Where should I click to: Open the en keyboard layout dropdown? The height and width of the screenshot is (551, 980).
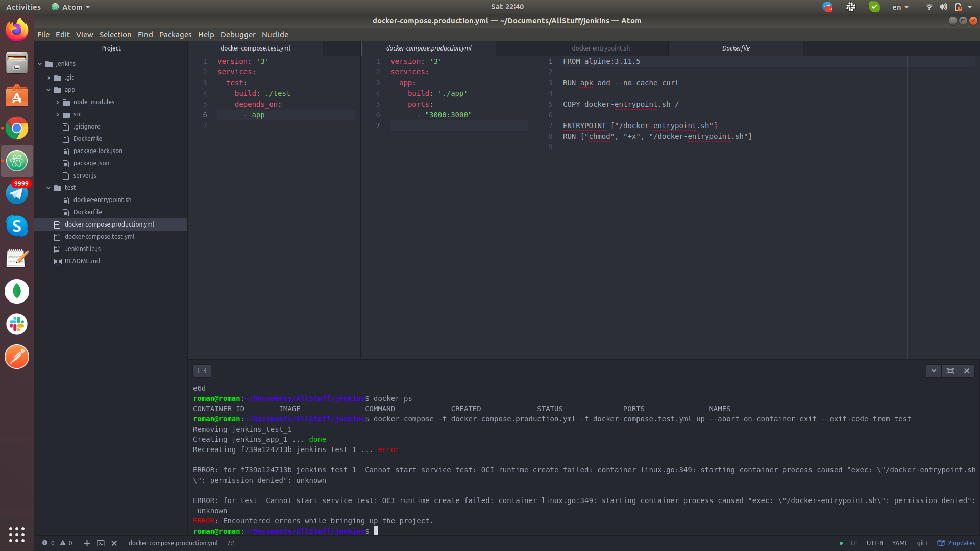pyautogui.click(x=900, y=7)
